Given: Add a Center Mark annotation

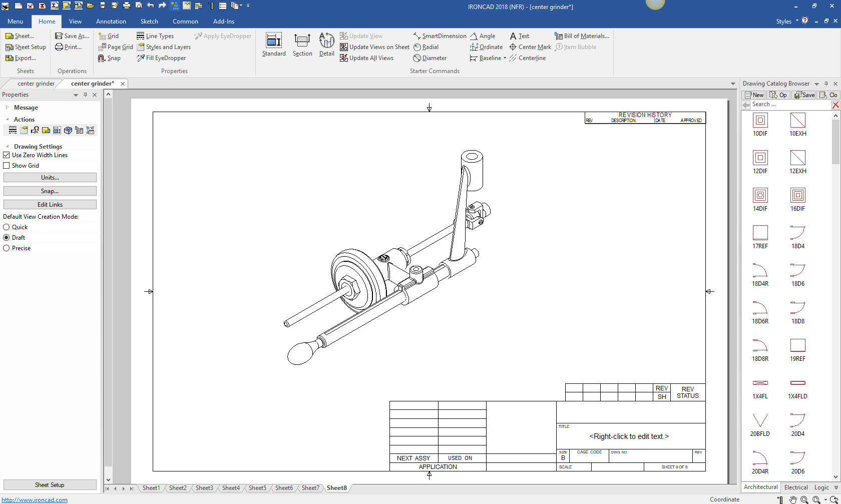Looking at the screenshot, I should (x=530, y=47).
